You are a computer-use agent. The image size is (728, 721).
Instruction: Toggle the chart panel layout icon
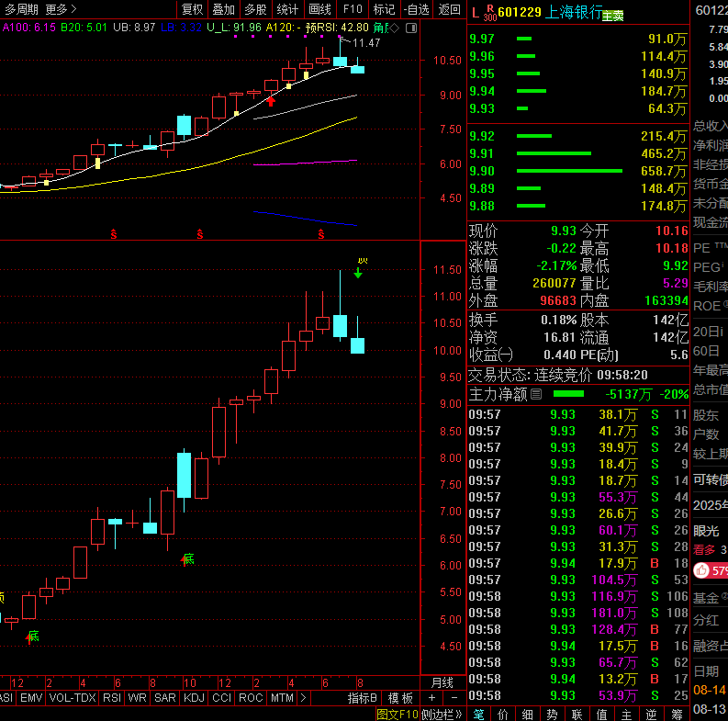click(411, 28)
